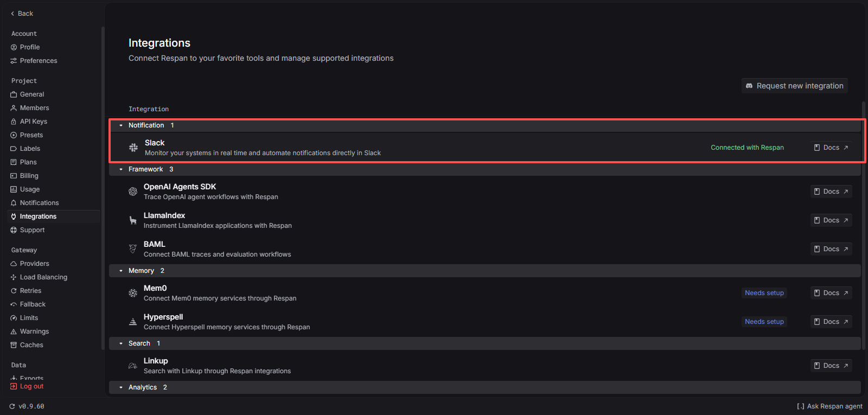Click the Notifications bell icon in sidebar
This screenshot has height=415, width=868.
(13, 202)
